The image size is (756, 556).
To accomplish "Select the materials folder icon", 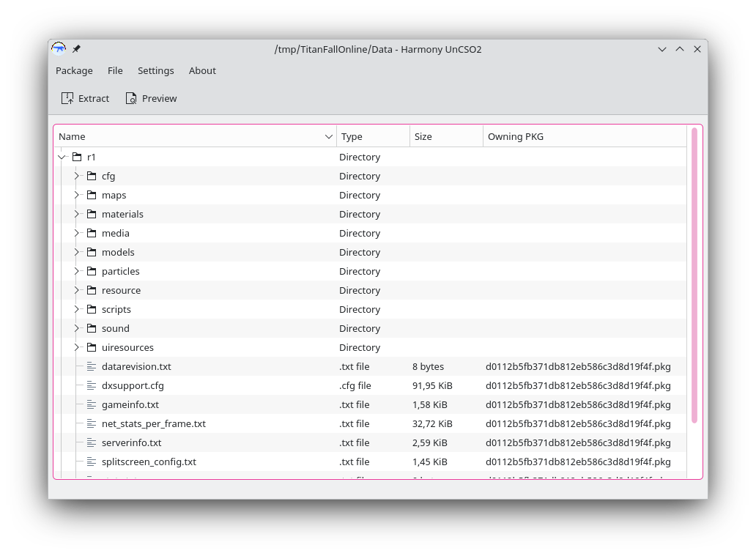I will tap(92, 214).
